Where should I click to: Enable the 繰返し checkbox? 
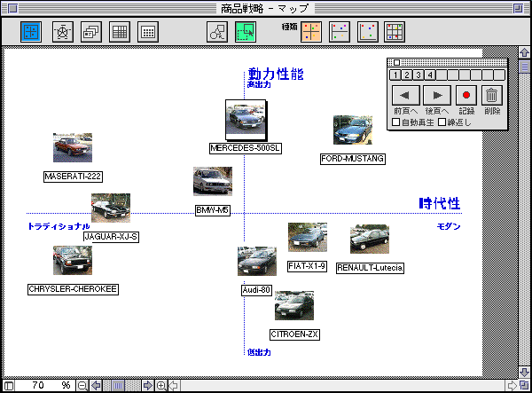pyautogui.click(x=442, y=122)
